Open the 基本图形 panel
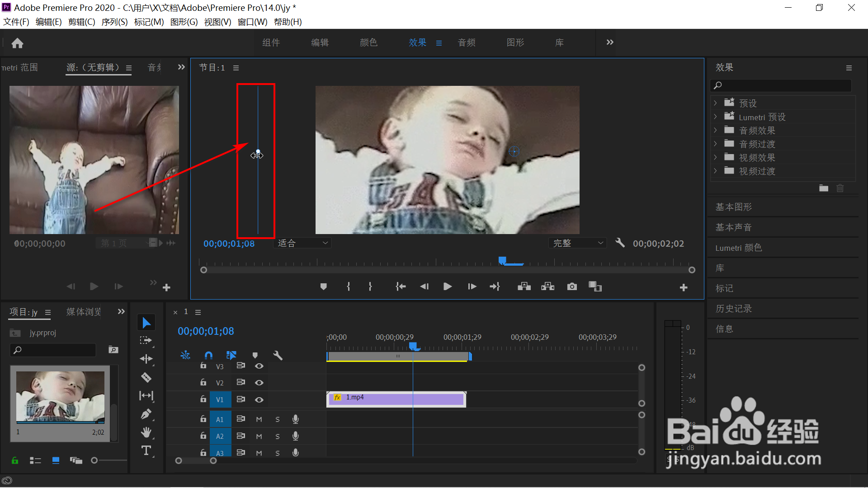The height and width of the screenshot is (488, 868). (733, 207)
